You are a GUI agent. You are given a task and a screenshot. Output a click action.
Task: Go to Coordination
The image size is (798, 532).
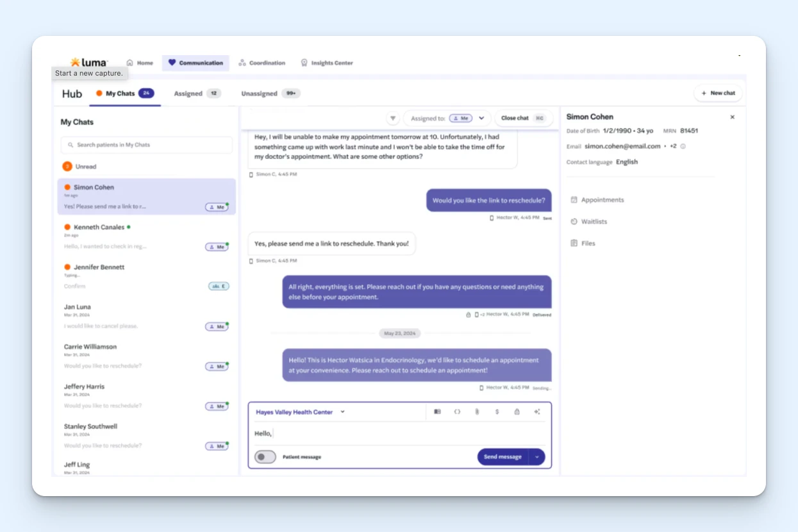pos(262,63)
